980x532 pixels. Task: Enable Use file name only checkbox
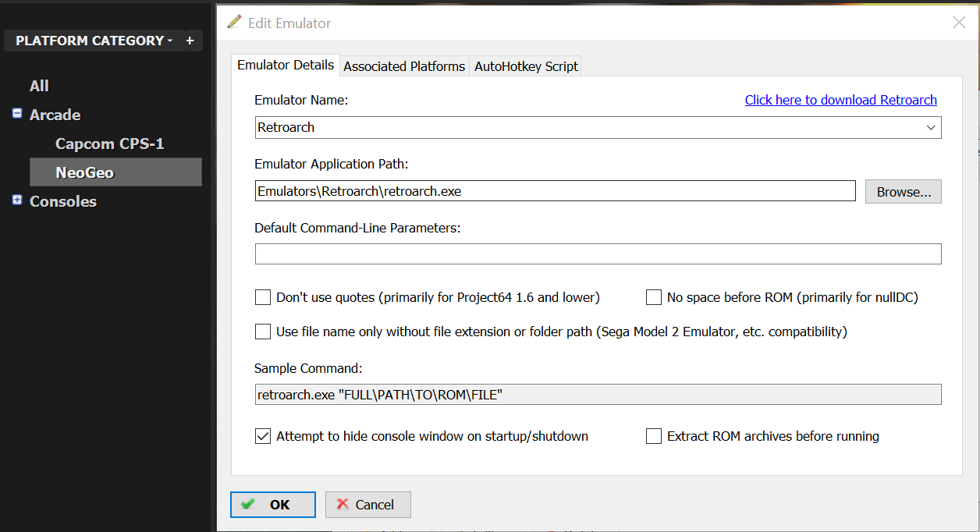tap(263, 332)
